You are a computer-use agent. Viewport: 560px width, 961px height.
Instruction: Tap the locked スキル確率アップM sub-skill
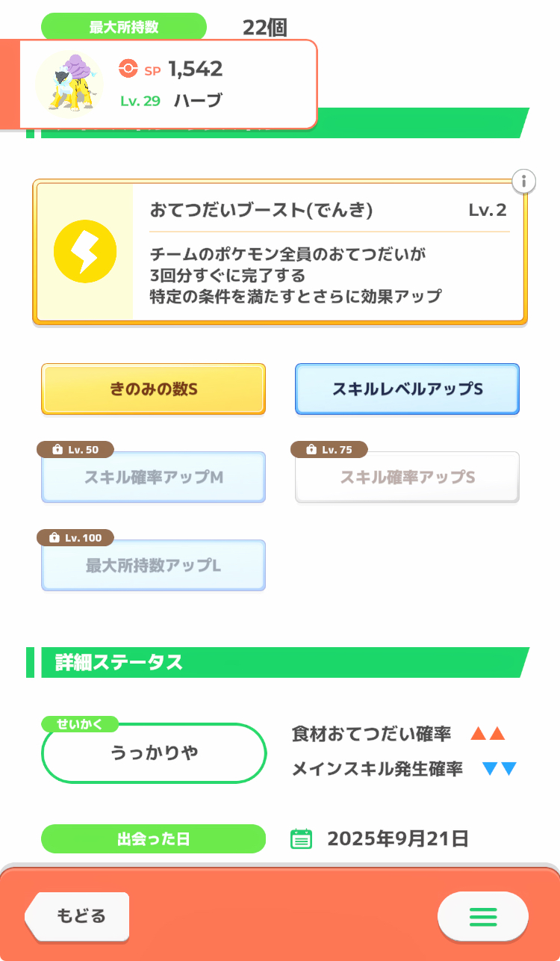153,477
